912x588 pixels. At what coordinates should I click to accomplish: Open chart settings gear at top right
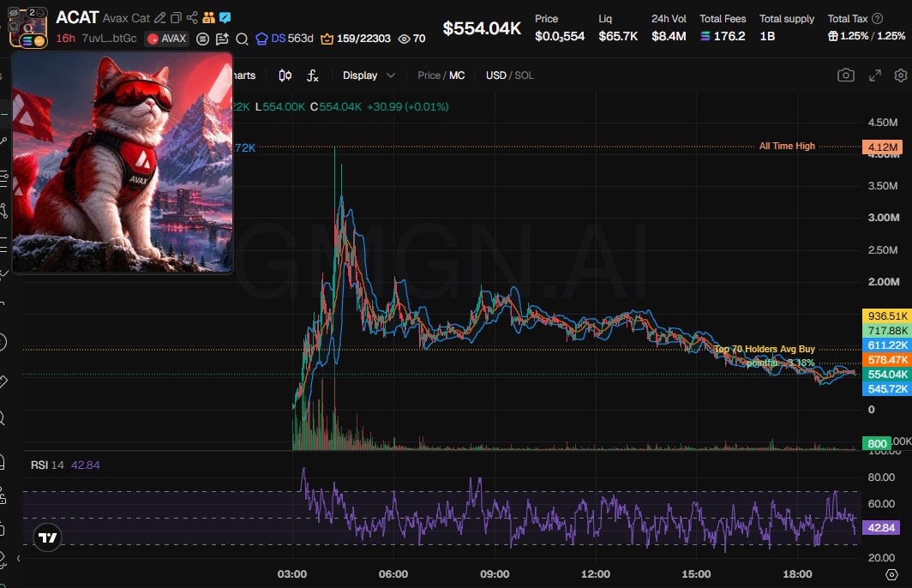(x=900, y=75)
